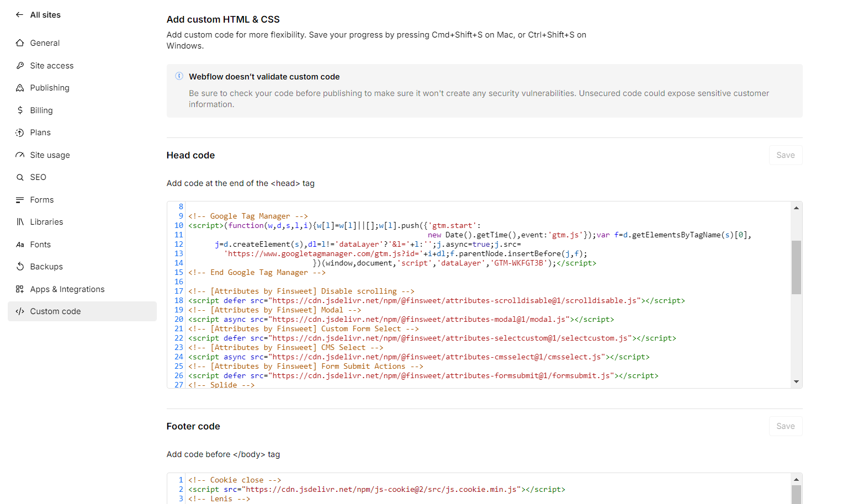Open the General settings tab
This screenshot has height=504, width=853.
pos(82,43)
